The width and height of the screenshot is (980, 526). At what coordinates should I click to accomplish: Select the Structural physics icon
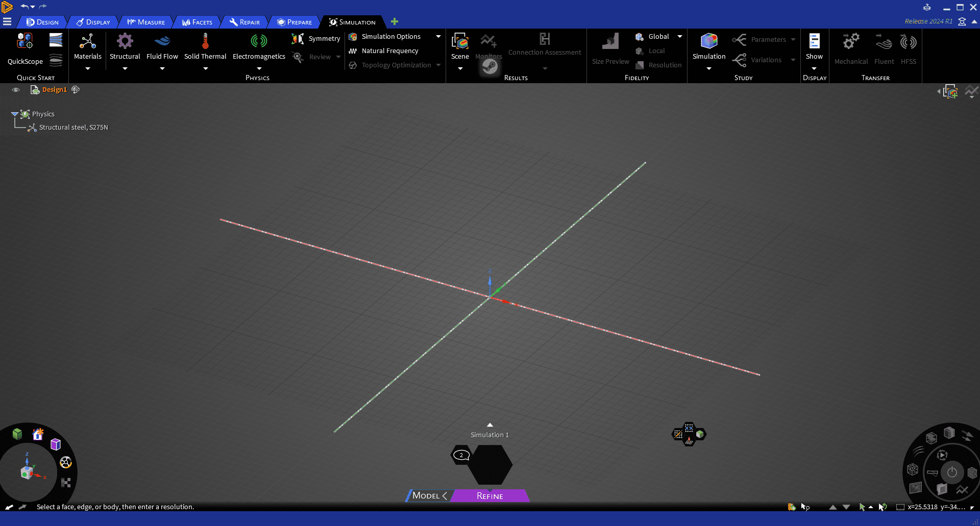125,42
